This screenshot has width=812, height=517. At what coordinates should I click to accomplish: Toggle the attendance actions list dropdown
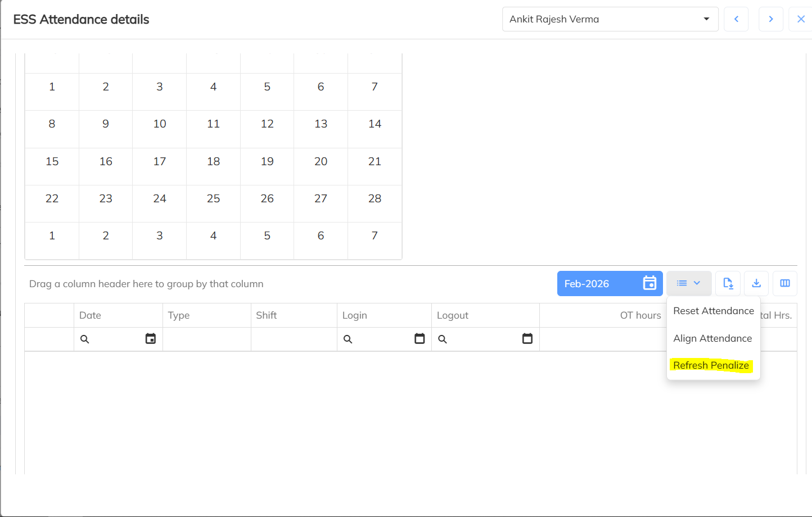[x=689, y=283]
